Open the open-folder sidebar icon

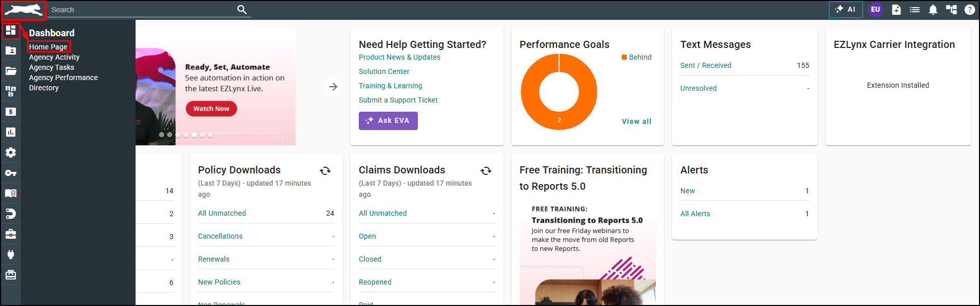(11, 71)
